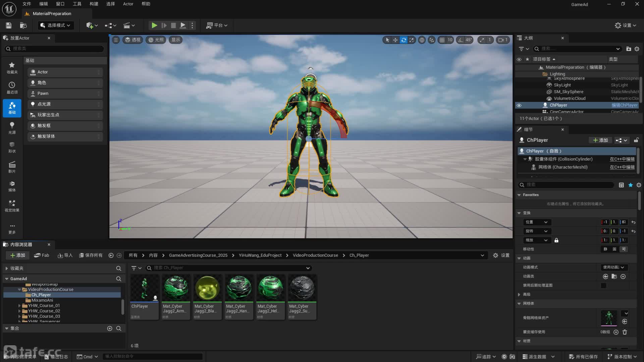
Task: Click the Add button in Details panel
Action: tap(600, 140)
